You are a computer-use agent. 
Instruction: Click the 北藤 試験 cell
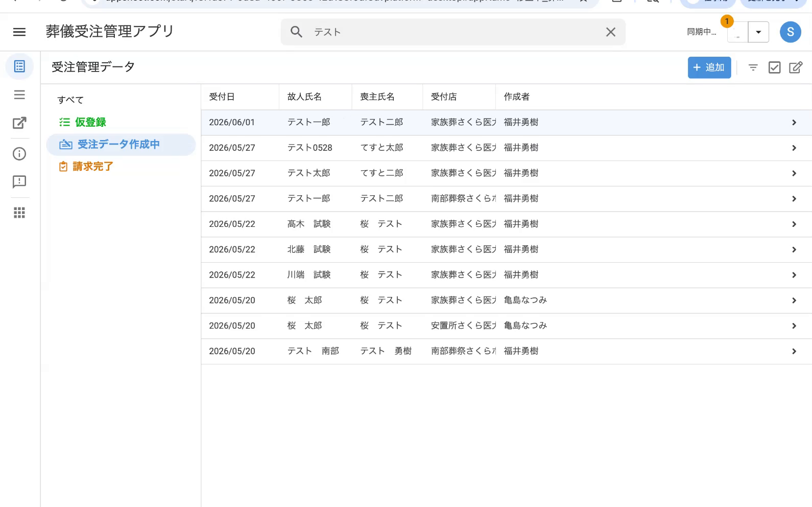pyautogui.click(x=309, y=249)
